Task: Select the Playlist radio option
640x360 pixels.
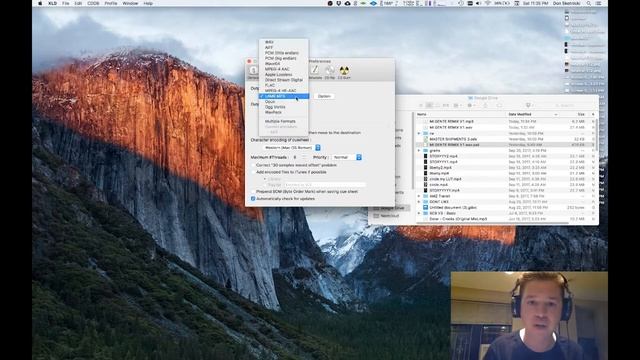Action: [x=265, y=185]
